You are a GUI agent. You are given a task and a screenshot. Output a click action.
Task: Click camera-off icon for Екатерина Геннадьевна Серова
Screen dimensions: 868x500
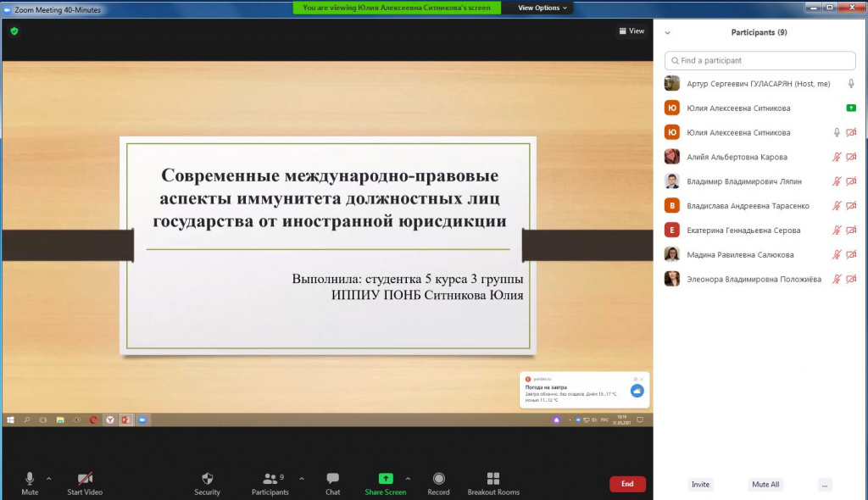851,230
